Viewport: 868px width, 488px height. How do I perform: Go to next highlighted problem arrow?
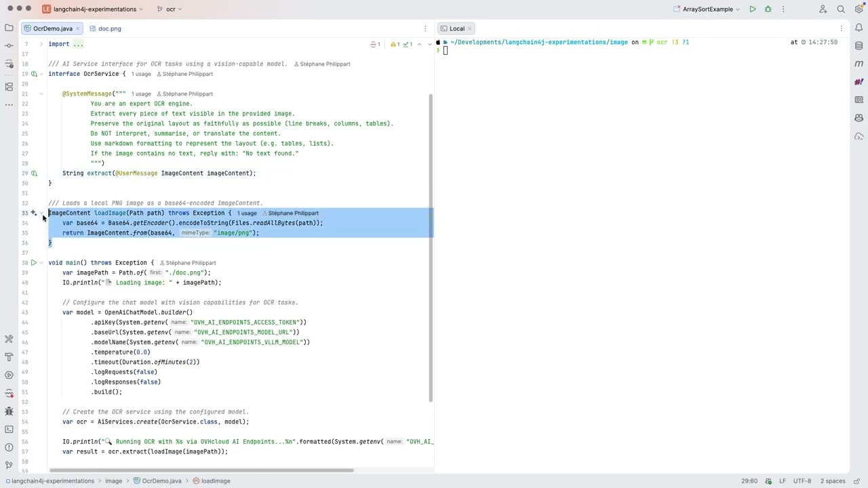click(x=429, y=44)
